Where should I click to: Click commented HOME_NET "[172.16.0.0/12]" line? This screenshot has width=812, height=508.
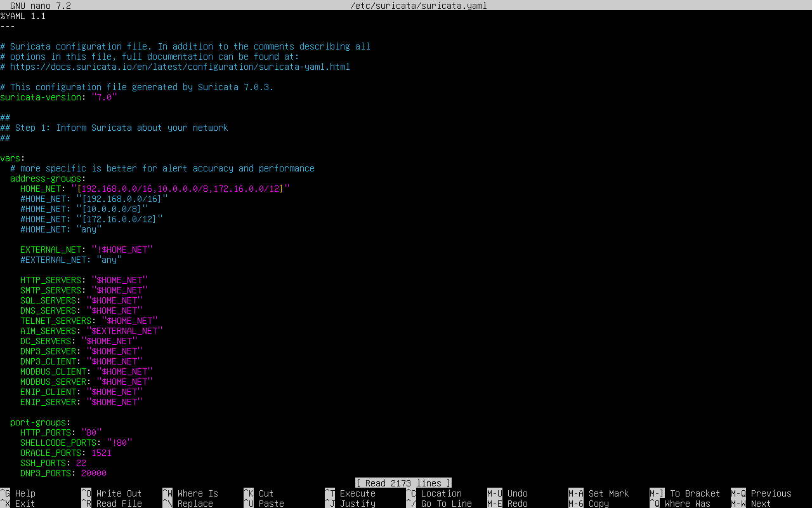(91, 219)
